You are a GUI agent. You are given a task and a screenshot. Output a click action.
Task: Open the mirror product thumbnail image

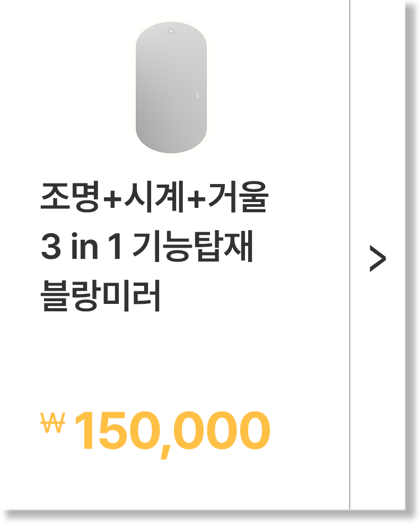point(171,88)
